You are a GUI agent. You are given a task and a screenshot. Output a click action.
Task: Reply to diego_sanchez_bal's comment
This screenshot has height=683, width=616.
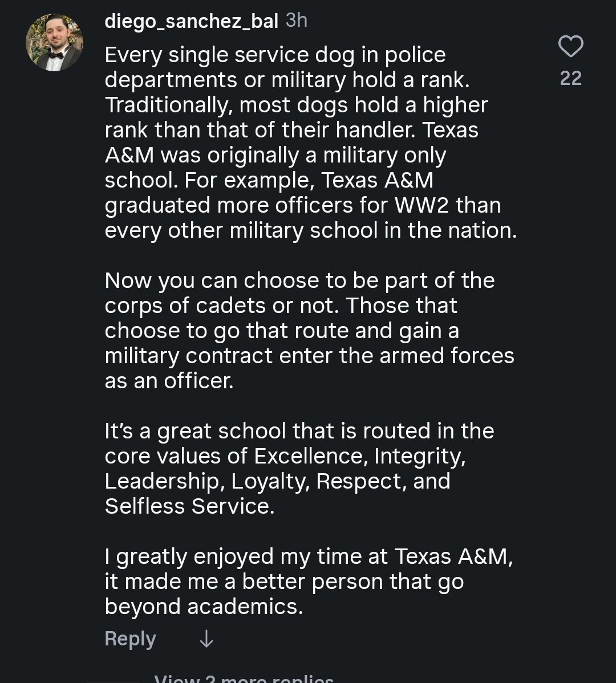[x=130, y=639]
